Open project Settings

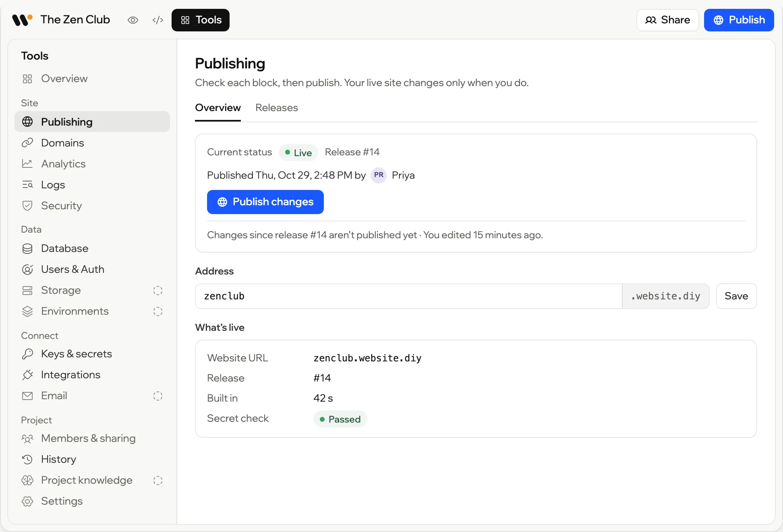[x=92, y=501]
